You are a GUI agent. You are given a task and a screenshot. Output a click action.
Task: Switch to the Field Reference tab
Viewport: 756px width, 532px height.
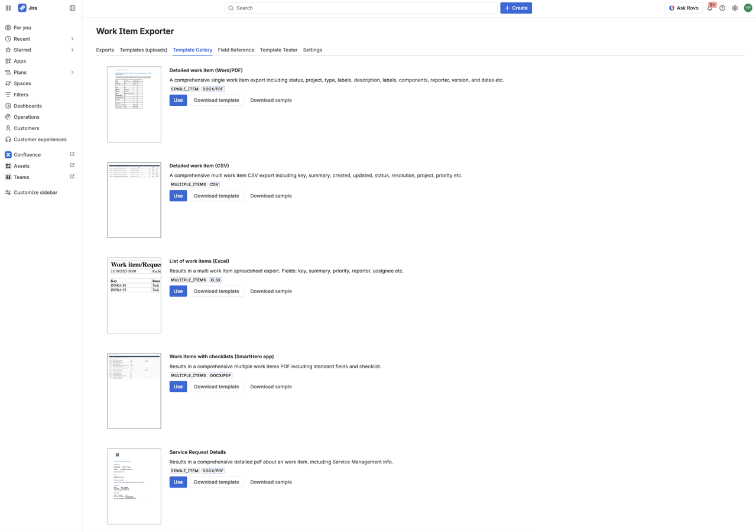[x=235, y=50]
